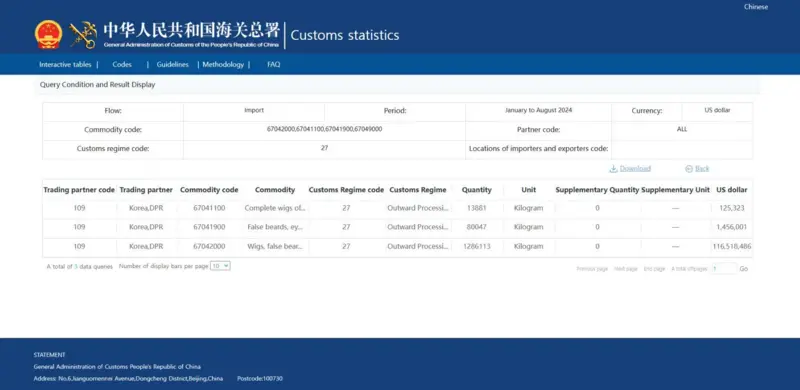Click the Wigs, false beards commodity cell
The width and height of the screenshot is (800, 390).
[x=275, y=247]
